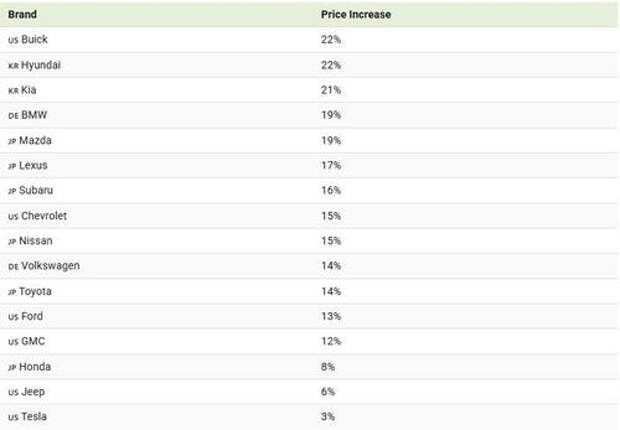Click Honda's 8% price increase value
Screen dimensions: 620x430
point(328,367)
